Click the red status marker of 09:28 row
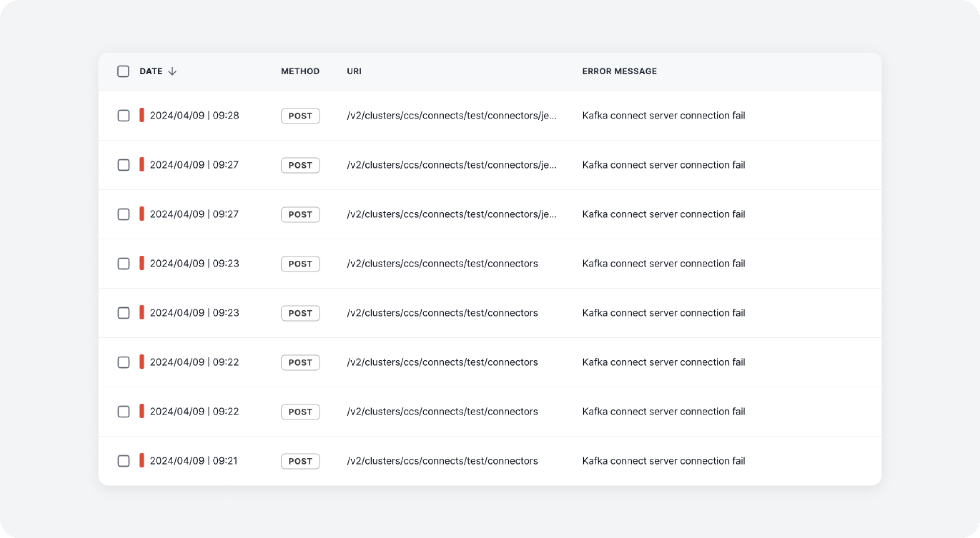This screenshot has width=980, height=538. click(142, 115)
